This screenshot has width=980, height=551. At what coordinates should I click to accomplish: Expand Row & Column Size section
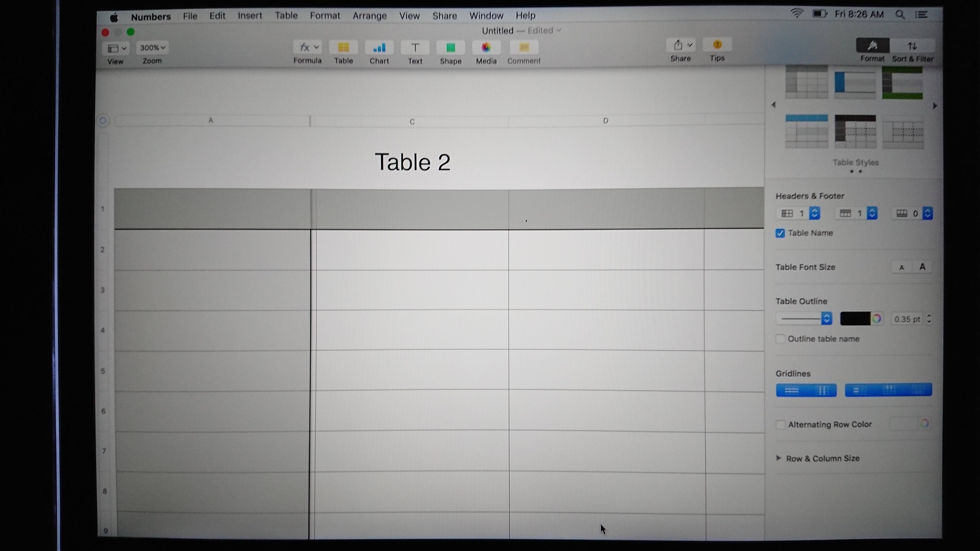pyautogui.click(x=778, y=458)
